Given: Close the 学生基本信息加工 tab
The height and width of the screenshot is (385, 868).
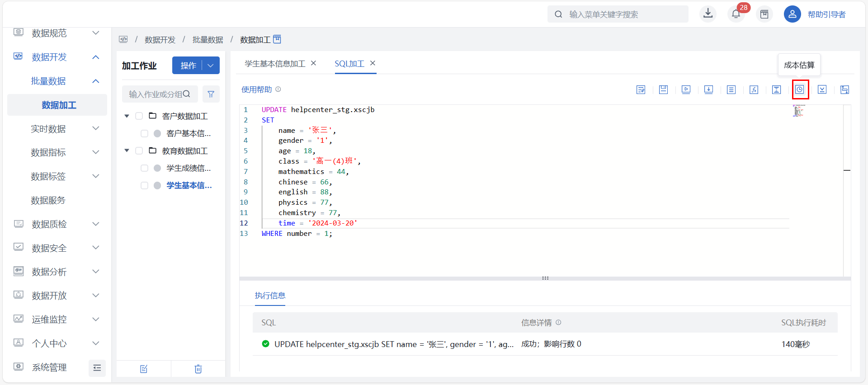Looking at the screenshot, I should (x=313, y=63).
